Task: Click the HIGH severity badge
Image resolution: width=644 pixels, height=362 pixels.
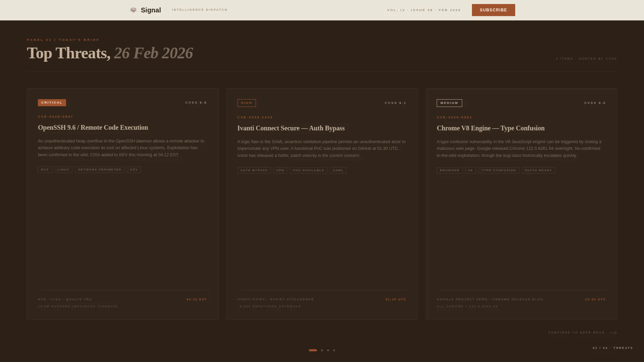Action: [x=247, y=103]
